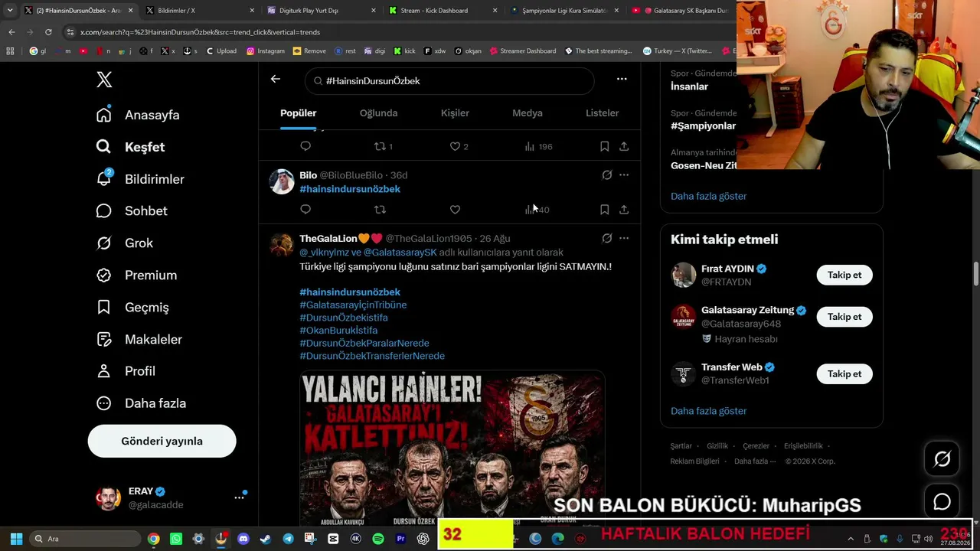
Task: Open Sohbet chat page
Action: click(x=132, y=211)
